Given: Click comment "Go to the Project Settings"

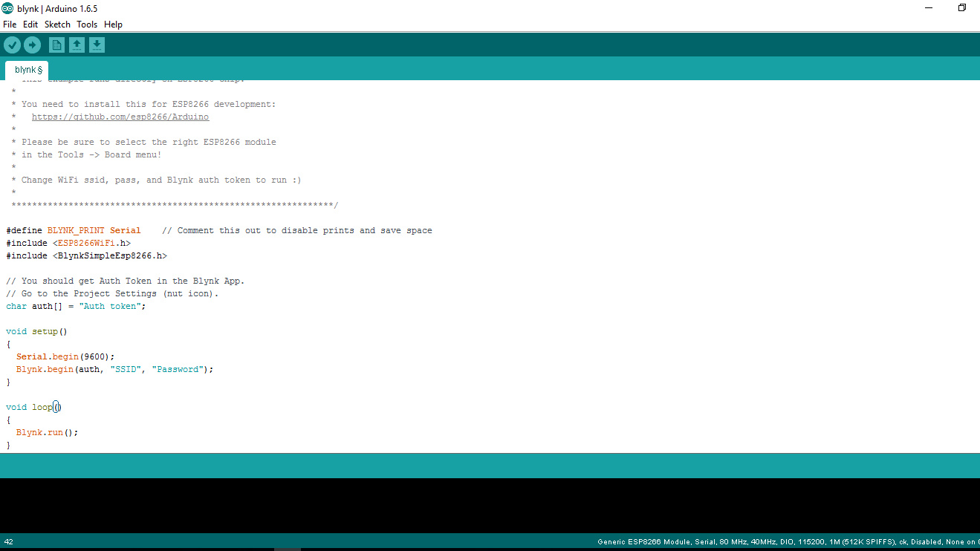Looking at the screenshot, I should pyautogui.click(x=112, y=293).
